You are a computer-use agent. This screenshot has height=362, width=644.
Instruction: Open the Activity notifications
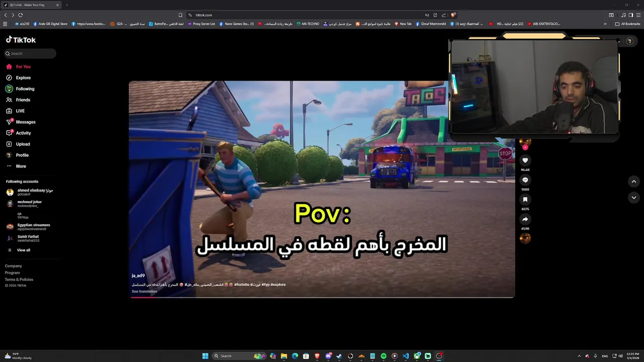tap(23, 133)
